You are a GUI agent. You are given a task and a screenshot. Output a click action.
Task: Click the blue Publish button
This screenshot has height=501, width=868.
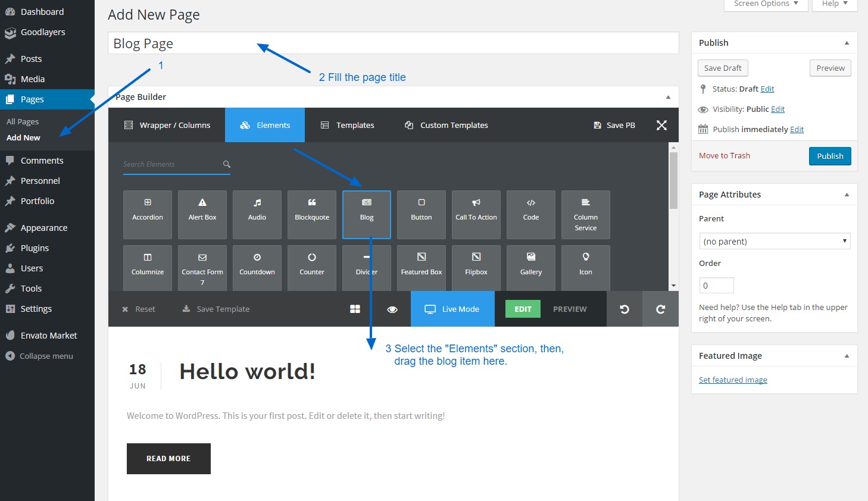pyautogui.click(x=830, y=156)
